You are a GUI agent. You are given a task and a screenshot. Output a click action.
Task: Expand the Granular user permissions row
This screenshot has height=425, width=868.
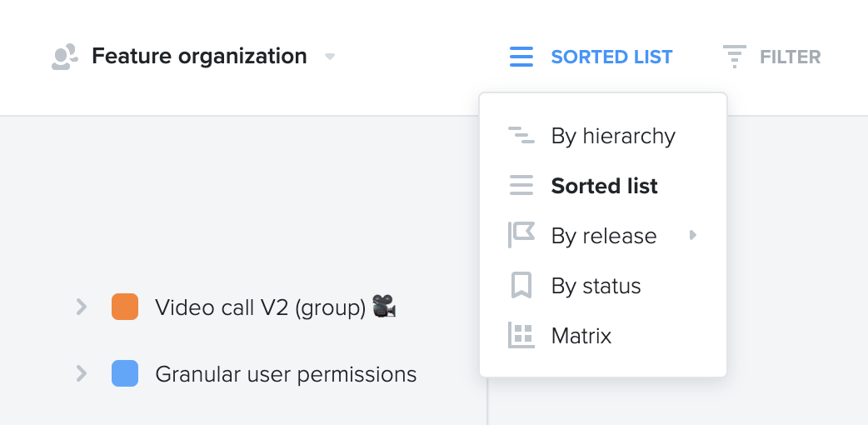pos(82,373)
